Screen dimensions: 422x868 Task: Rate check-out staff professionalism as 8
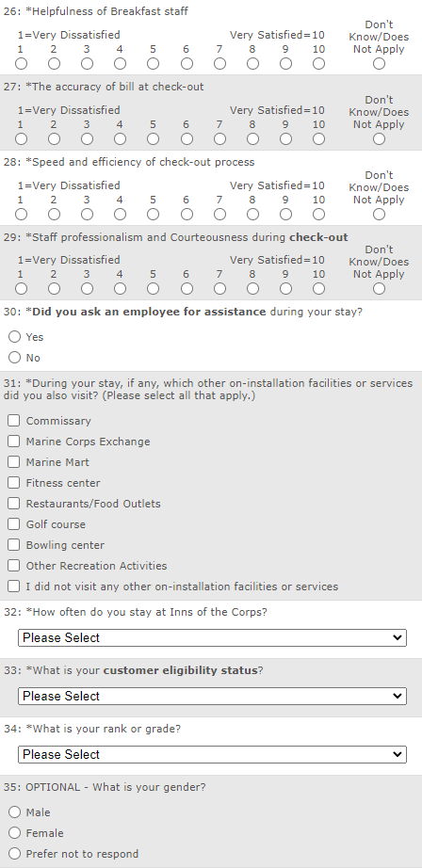click(x=252, y=288)
